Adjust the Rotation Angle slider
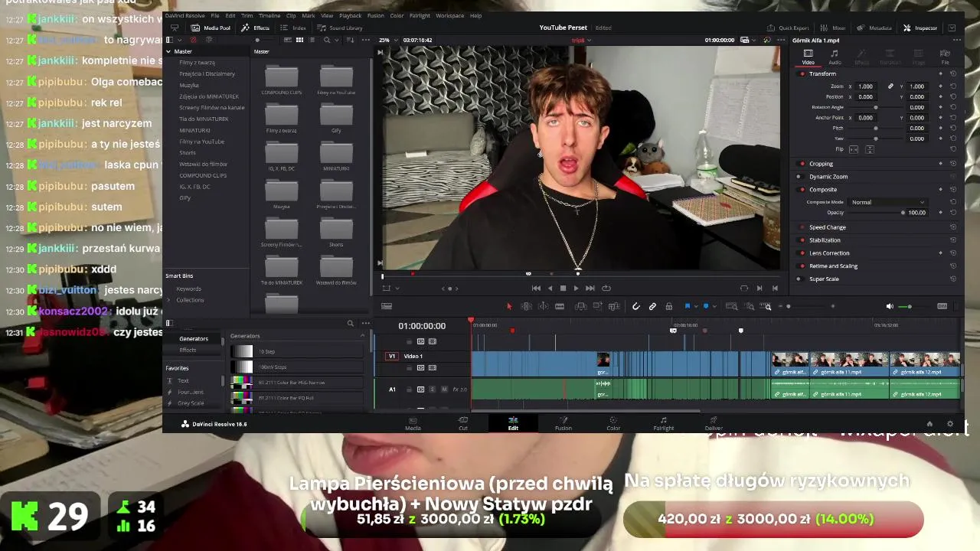Image resolution: width=980 pixels, height=551 pixels. 876,107
